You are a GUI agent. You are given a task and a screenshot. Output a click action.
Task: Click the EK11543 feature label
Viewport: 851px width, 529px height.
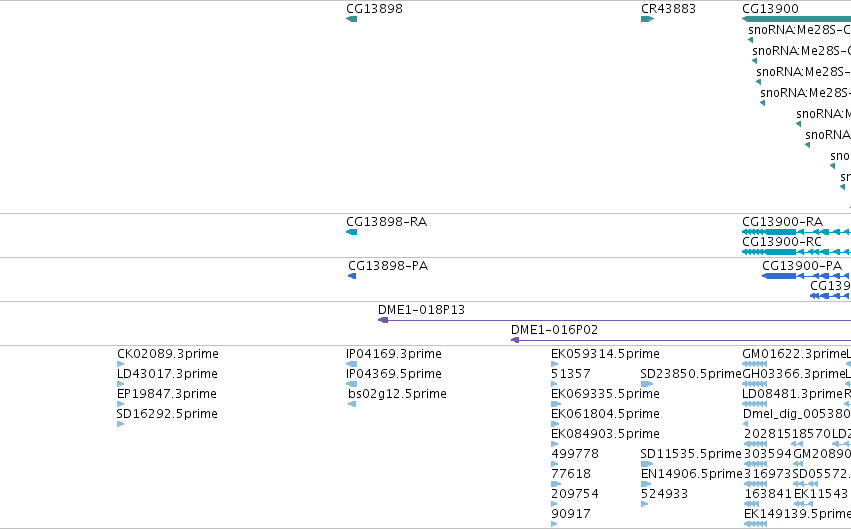click(x=821, y=494)
